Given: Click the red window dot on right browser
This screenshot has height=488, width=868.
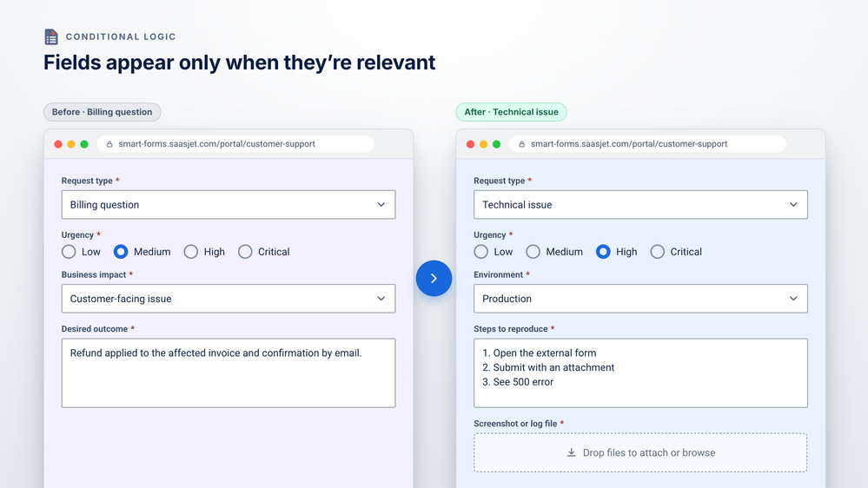Looking at the screenshot, I should pos(471,144).
